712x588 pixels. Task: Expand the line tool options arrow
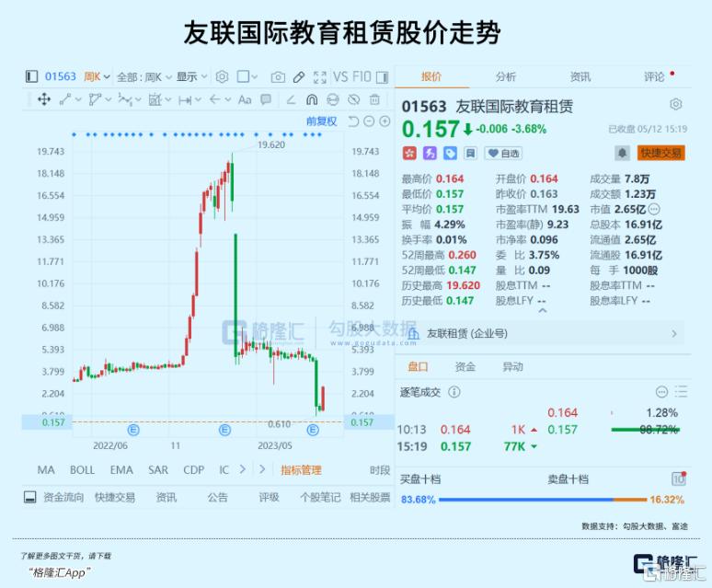78,99
